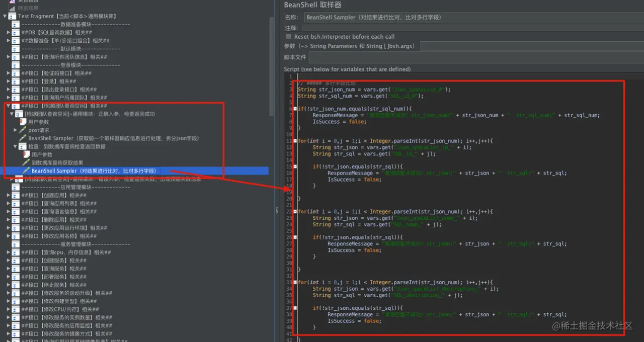
Task: Click the ##接口【登录】 controller icon
Action: click(16, 81)
